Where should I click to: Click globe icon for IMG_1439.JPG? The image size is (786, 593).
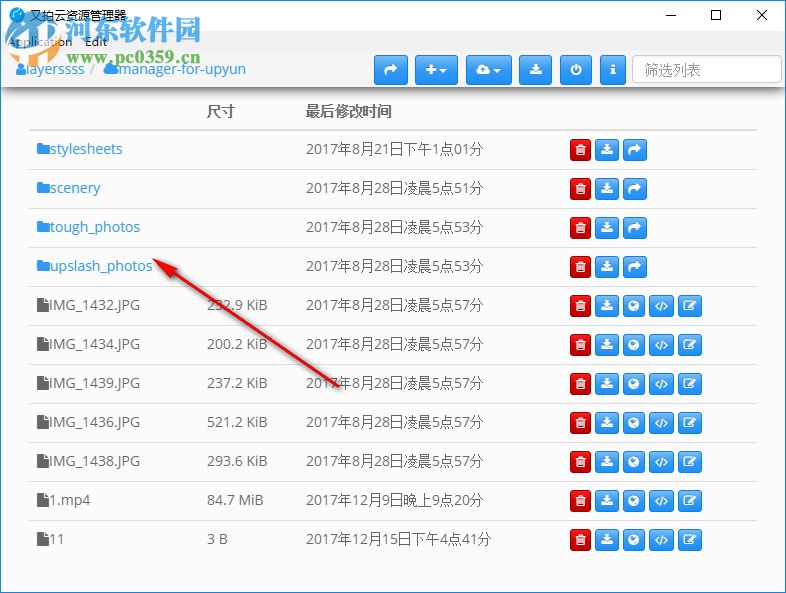click(x=634, y=384)
